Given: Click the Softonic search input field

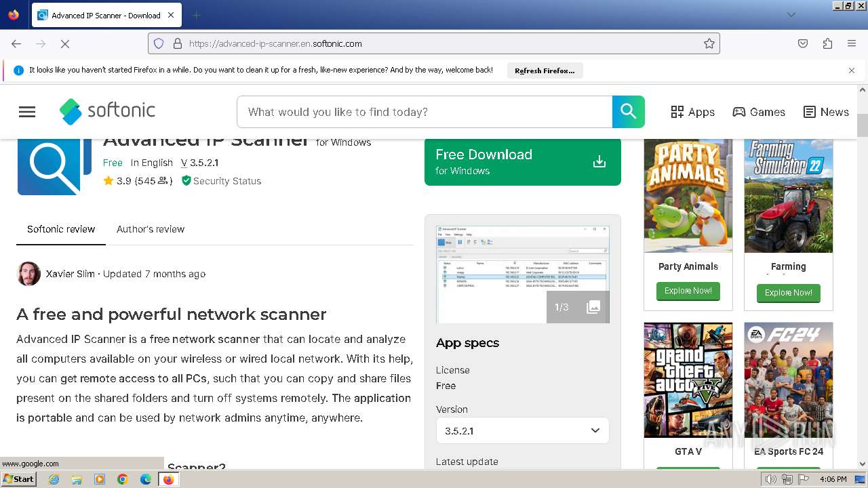Looking at the screenshot, I should pos(425,112).
